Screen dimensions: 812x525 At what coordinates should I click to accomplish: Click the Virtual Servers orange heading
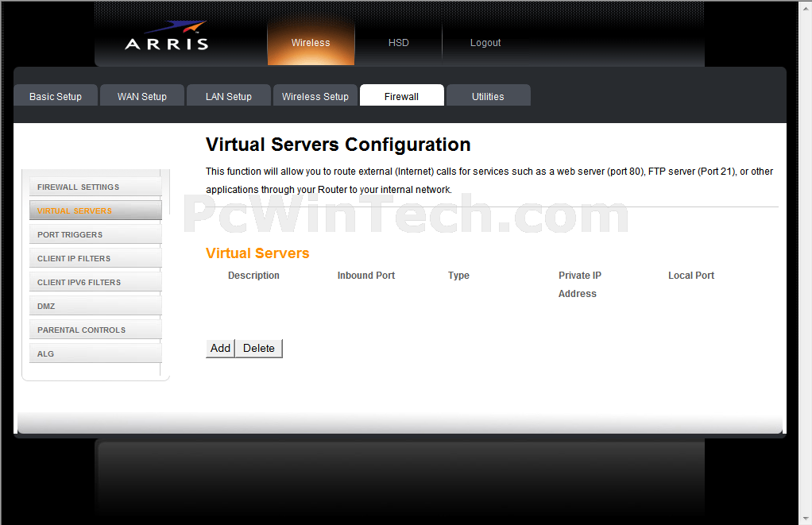click(x=257, y=253)
